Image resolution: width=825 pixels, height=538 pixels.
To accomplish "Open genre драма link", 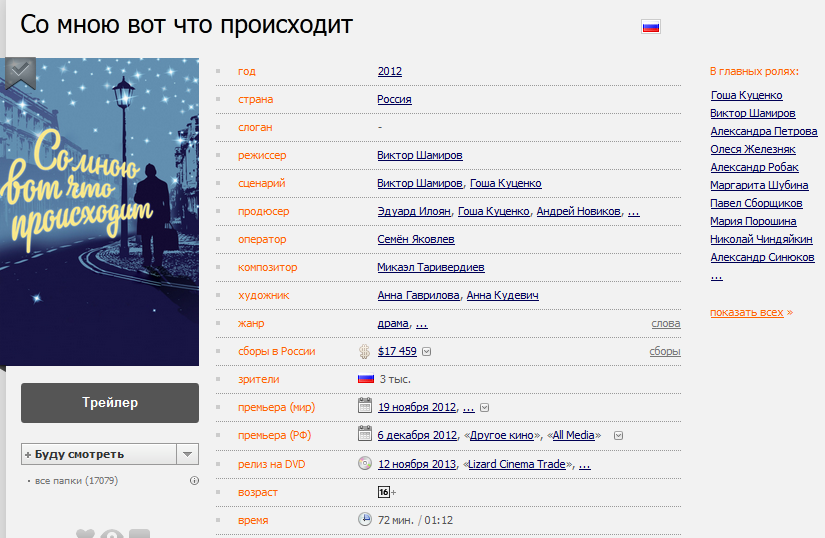I will (393, 323).
